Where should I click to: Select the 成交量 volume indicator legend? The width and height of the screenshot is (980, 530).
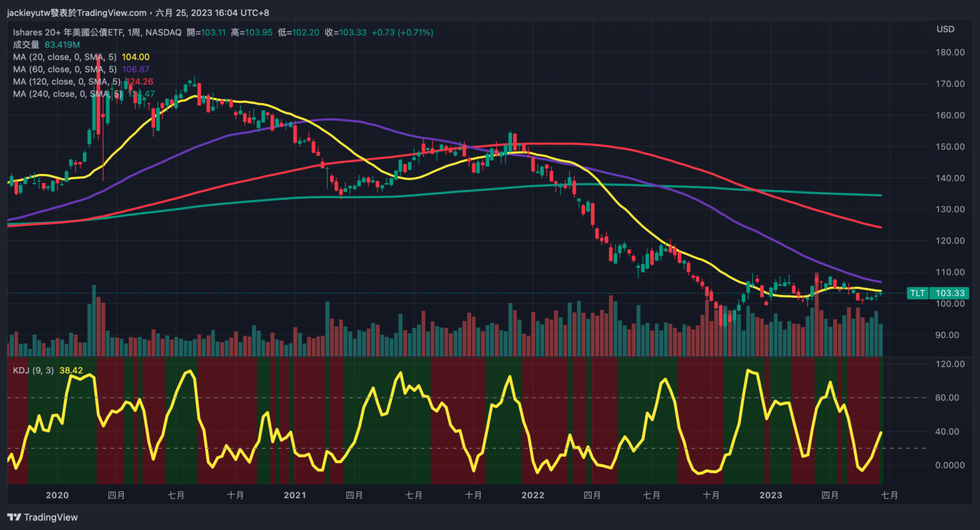pos(26,45)
